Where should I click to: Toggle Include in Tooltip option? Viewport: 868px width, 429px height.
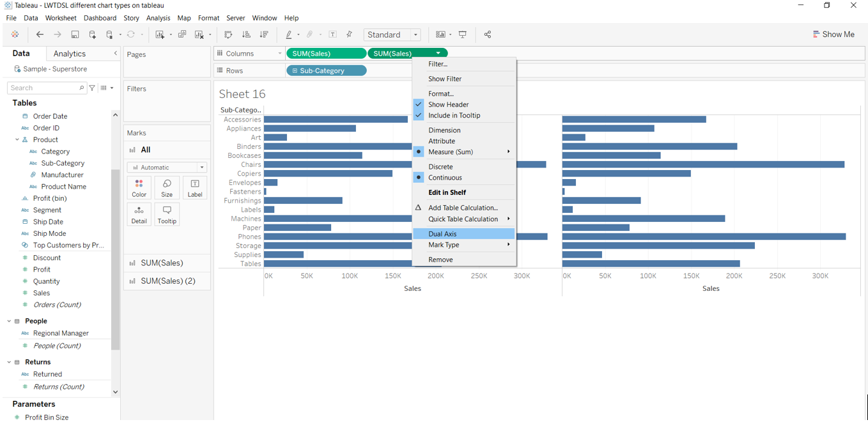pos(454,115)
